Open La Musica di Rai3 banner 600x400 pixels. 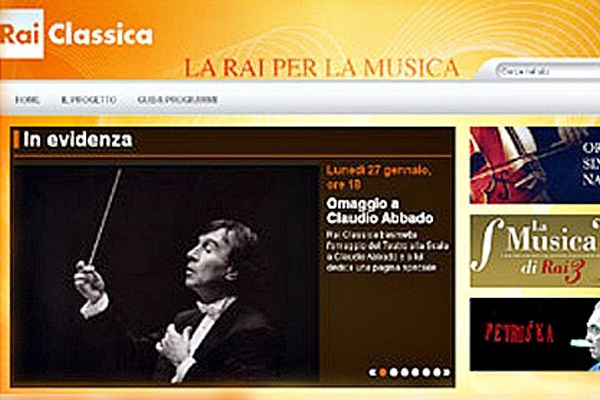[535, 251]
